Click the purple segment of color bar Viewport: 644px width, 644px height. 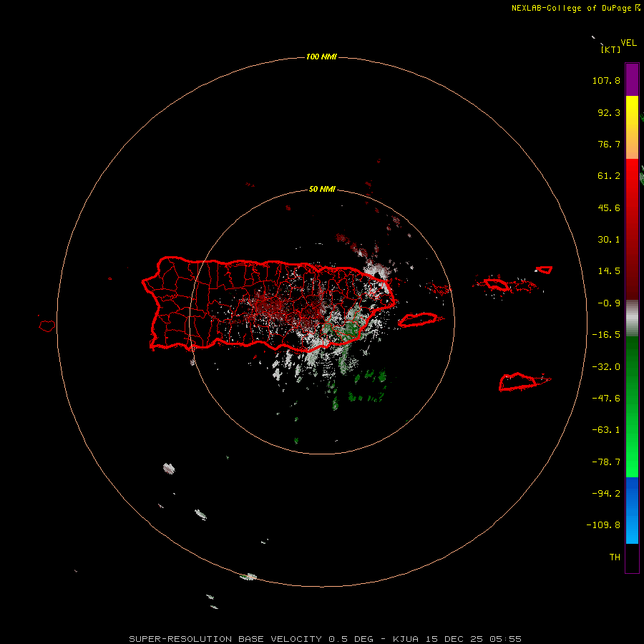[x=632, y=79]
